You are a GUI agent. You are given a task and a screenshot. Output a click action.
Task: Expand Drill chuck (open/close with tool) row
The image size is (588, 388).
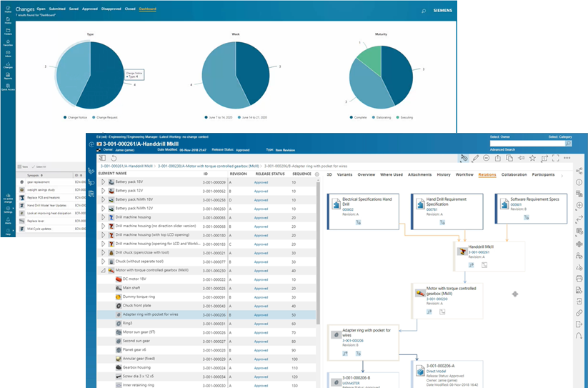coord(103,253)
